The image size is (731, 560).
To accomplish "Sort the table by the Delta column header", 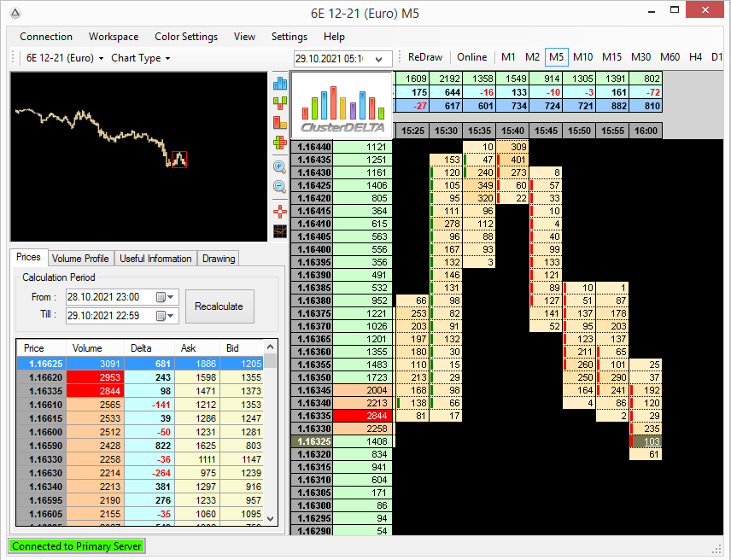I will click(x=141, y=348).
